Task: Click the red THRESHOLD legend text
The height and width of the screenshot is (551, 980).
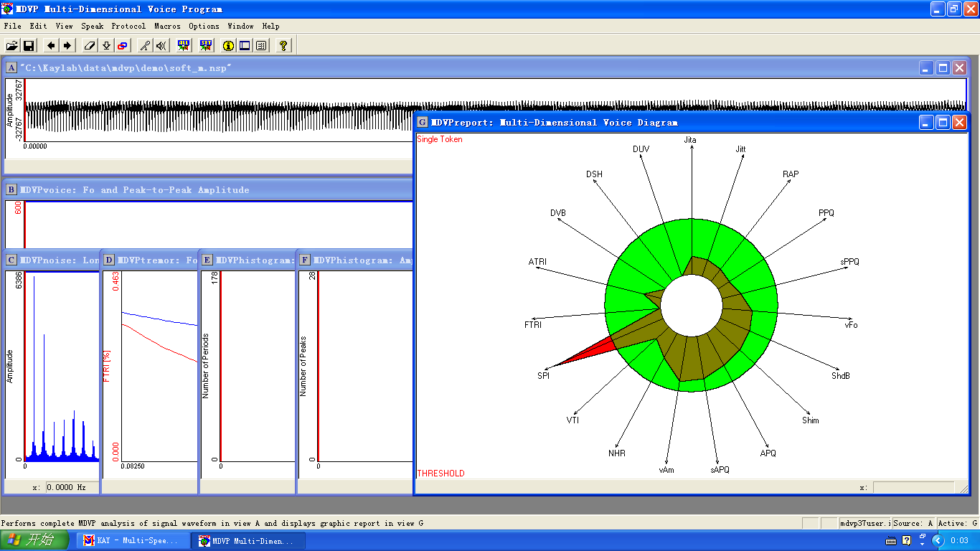Action: (440, 473)
